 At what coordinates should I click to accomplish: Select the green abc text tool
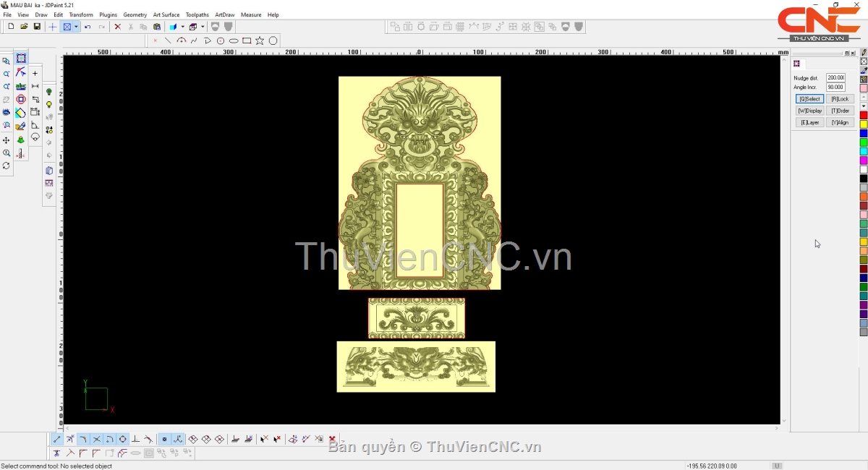(x=21, y=86)
